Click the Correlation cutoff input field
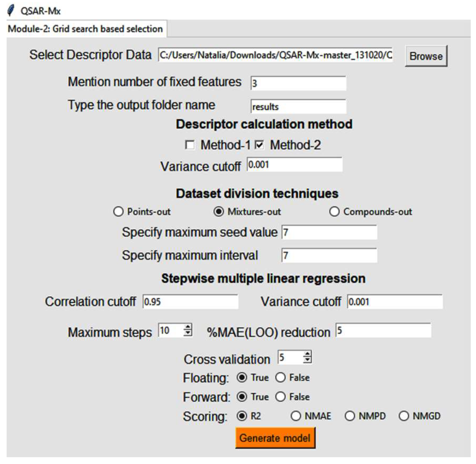The height and width of the screenshot is (464, 476). tap(190, 302)
